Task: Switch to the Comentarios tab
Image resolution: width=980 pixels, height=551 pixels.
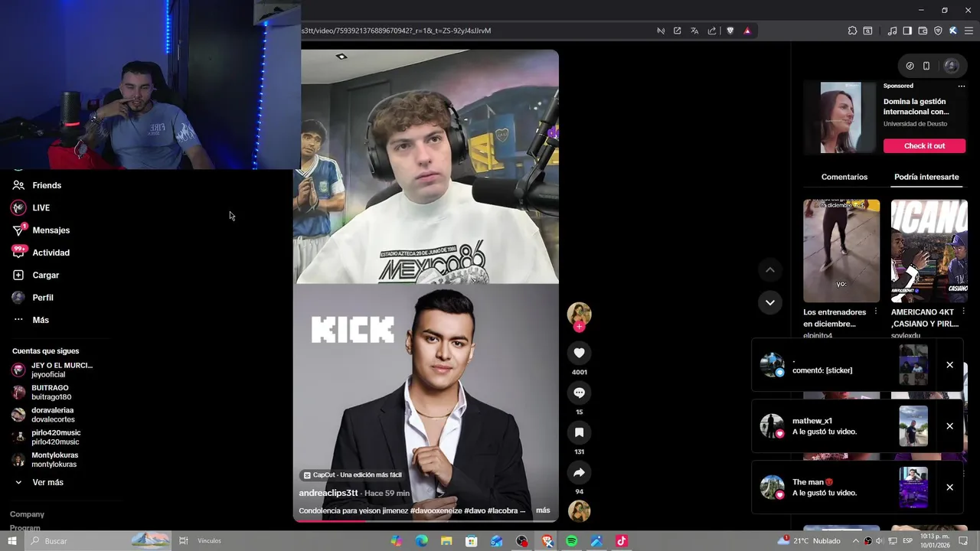Action: pos(844,177)
